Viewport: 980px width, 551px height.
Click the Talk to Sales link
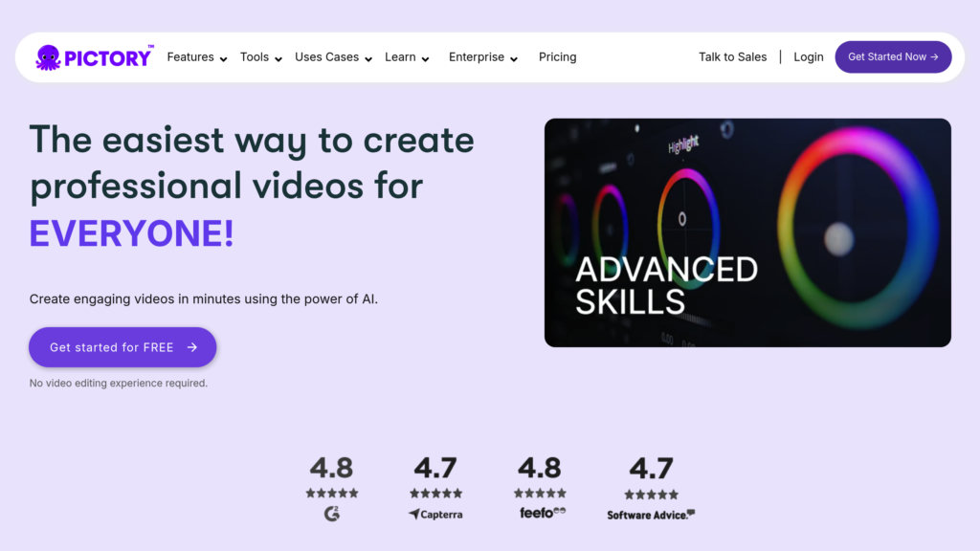(732, 57)
